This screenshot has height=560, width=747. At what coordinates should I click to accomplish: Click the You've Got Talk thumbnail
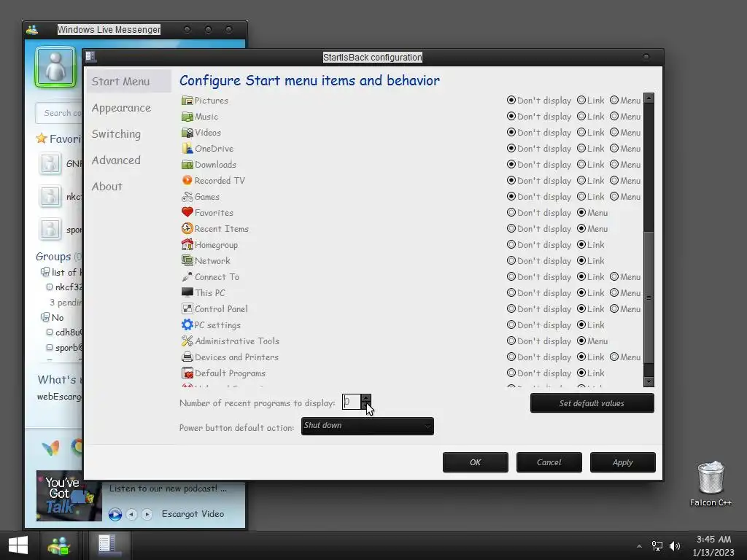69,496
